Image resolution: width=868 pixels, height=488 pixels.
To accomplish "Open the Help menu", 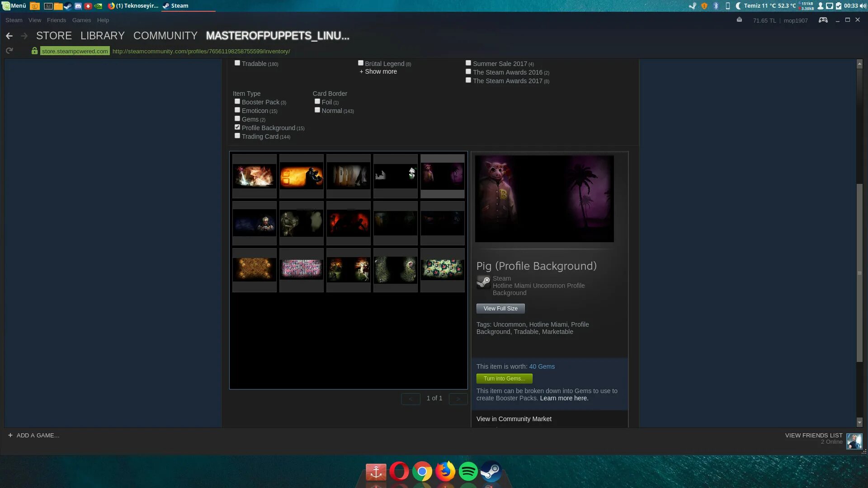I will (103, 20).
